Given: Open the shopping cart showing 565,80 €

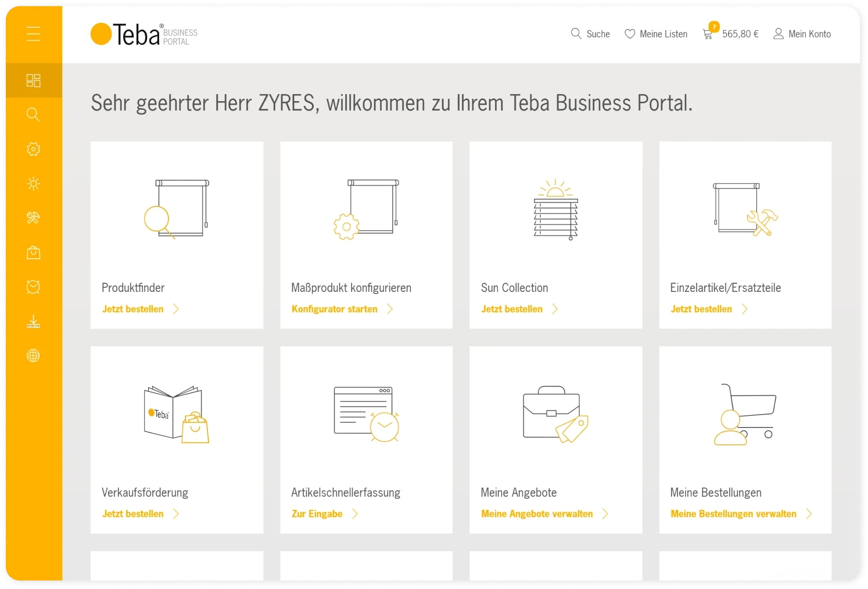Looking at the screenshot, I should pyautogui.click(x=731, y=34).
